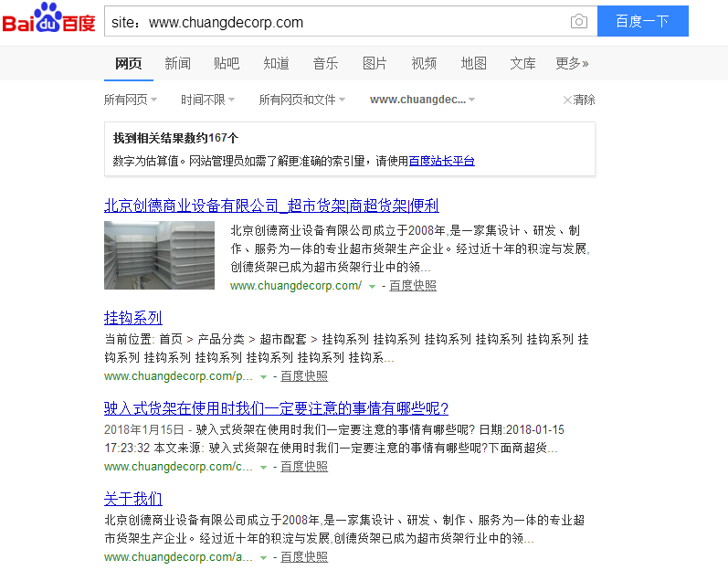The height and width of the screenshot is (570, 728).
Task: Open the 北京创德商业设备有限公司 result title
Action: tap(271, 205)
